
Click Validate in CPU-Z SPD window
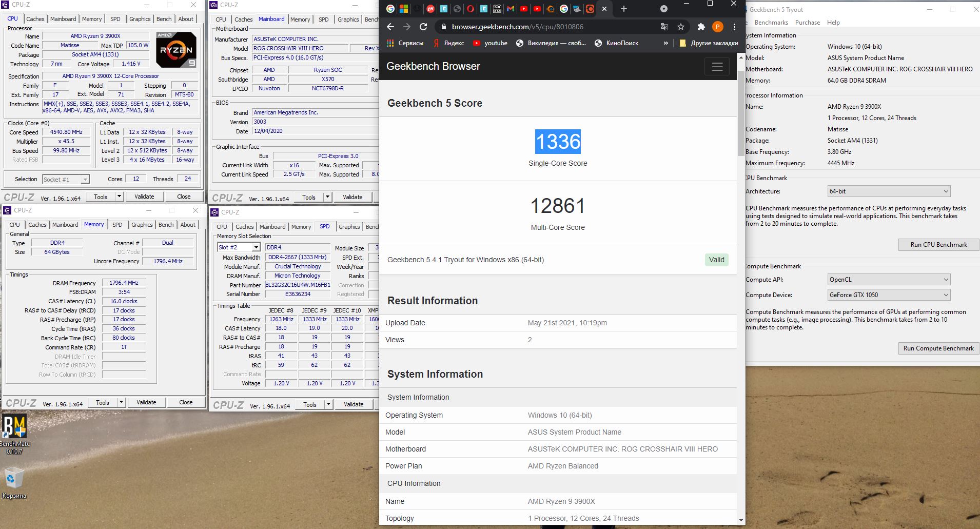pyautogui.click(x=353, y=404)
